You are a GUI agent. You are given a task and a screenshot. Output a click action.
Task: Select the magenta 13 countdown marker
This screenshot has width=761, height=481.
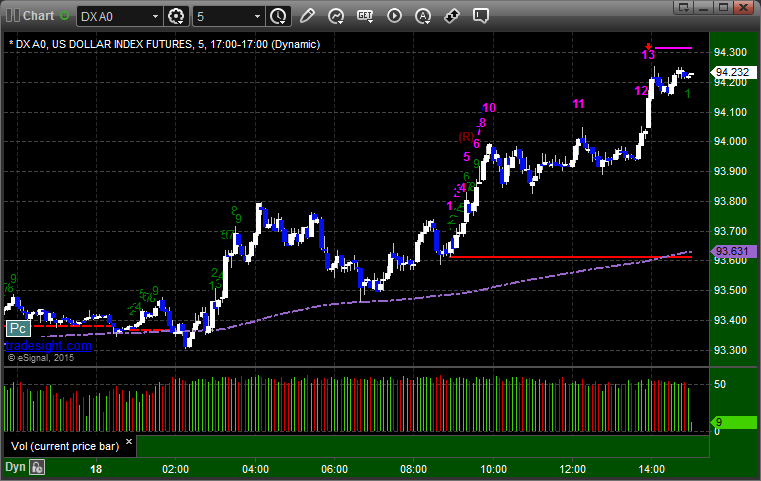pyautogui.click(x=648, y=55)
